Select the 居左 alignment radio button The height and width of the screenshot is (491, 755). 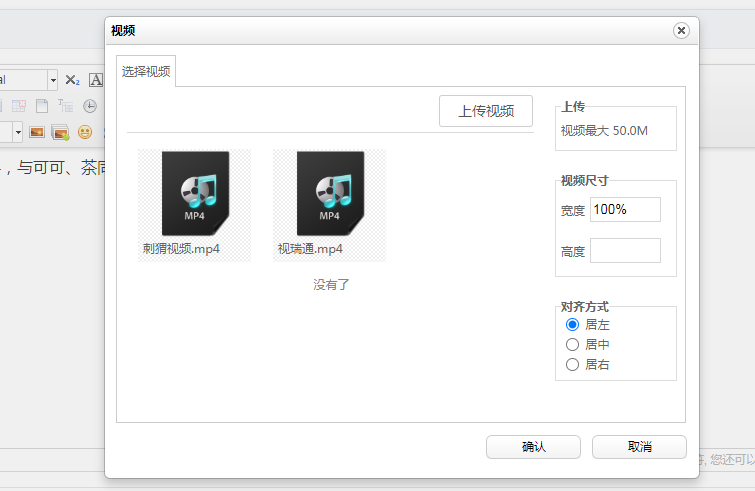(x=573, y=325)
